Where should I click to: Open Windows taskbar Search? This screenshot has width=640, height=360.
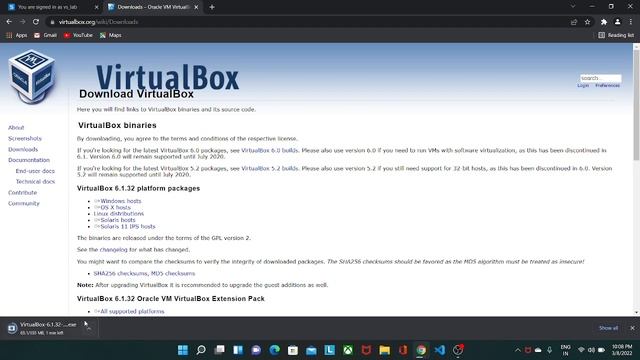coord(201,350)
